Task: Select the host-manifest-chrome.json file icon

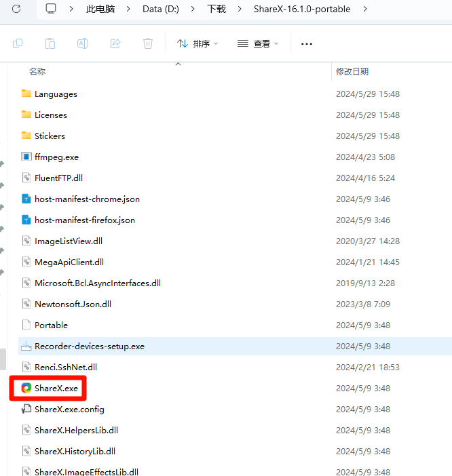Action: pyautogui.click(x=26, y=199)
